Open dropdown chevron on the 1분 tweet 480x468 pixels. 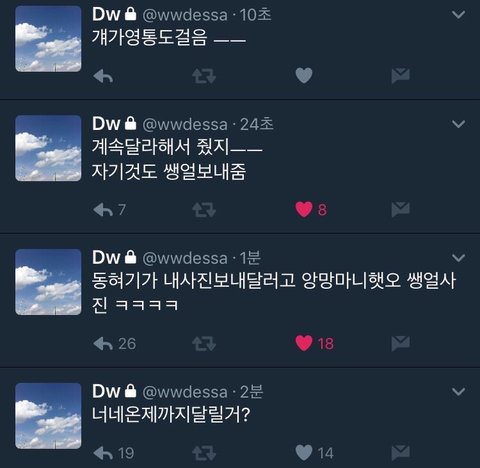point(459,258)
